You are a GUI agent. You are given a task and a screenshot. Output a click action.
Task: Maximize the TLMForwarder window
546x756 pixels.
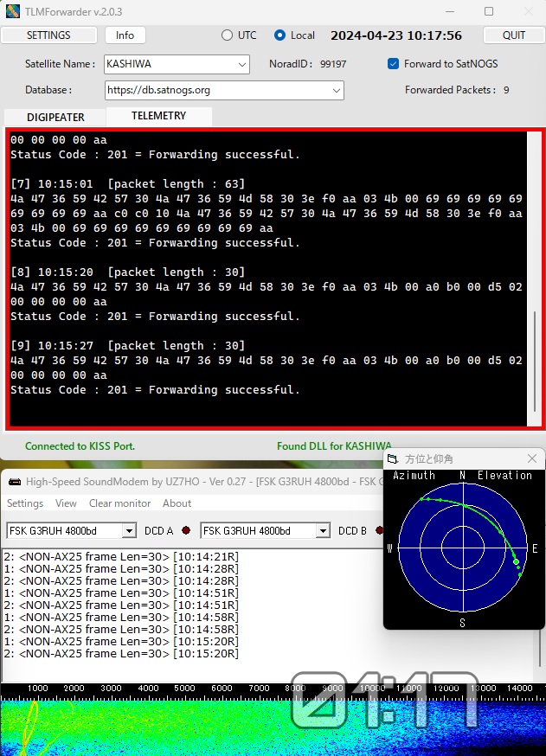pyautogui.click(x=489, y=11)
